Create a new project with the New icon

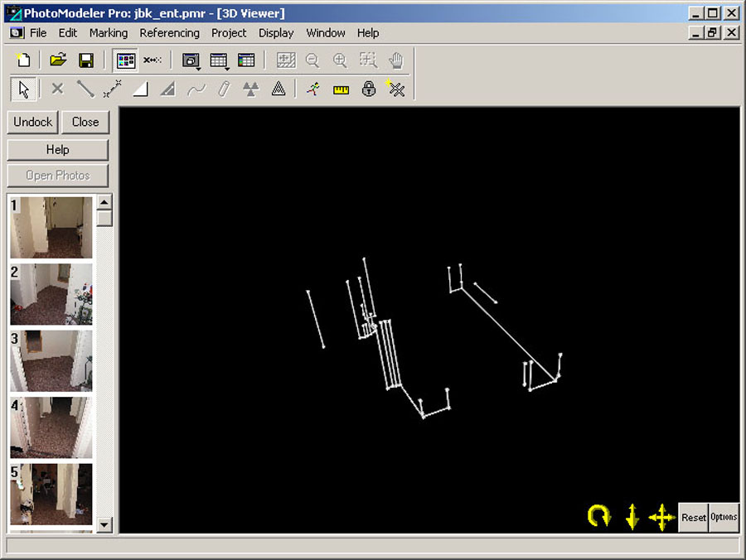click(x=23, y=60)
